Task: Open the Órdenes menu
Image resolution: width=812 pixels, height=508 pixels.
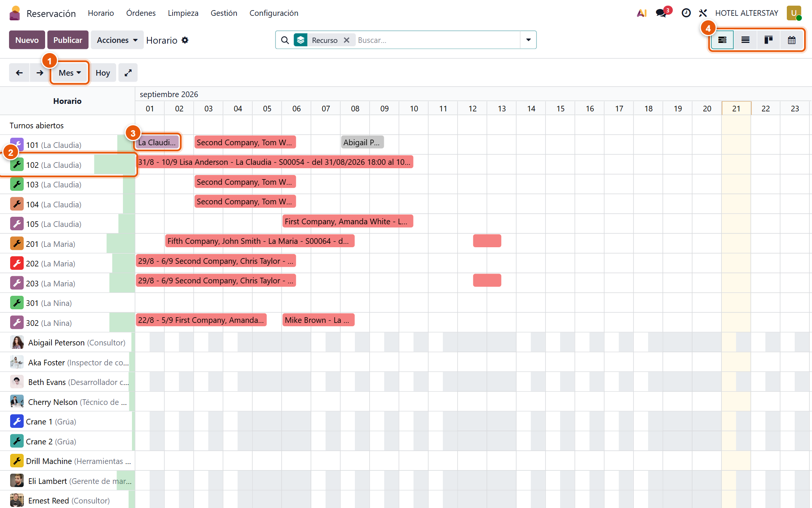Action: 141,13
